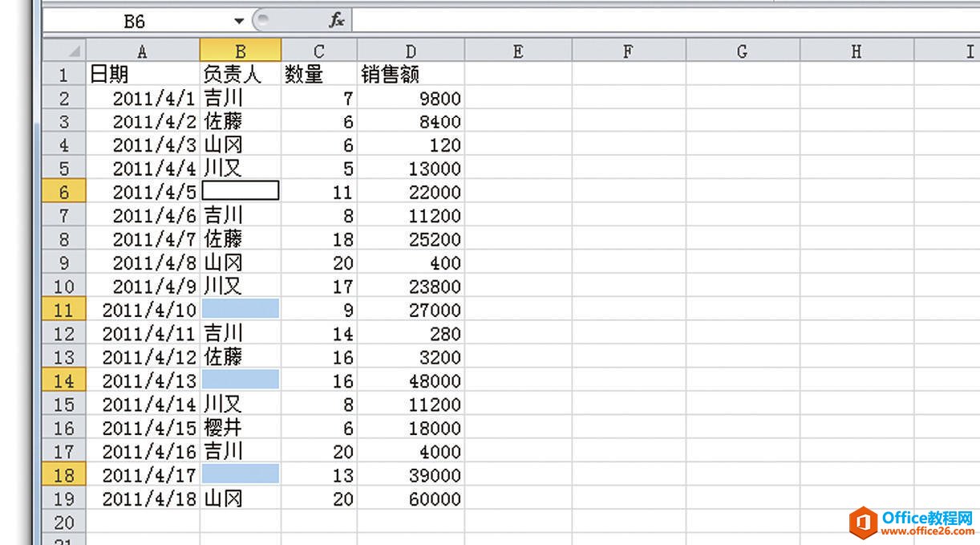The height and width of the screenshot is (545, 980).
Task: Select column D header
Action: pyautogui.click(x=411, y=51)
